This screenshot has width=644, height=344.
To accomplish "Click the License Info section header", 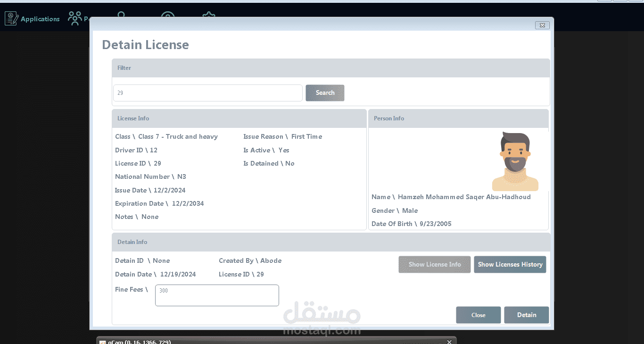I will pyautogui.click(x=239, y=118).
